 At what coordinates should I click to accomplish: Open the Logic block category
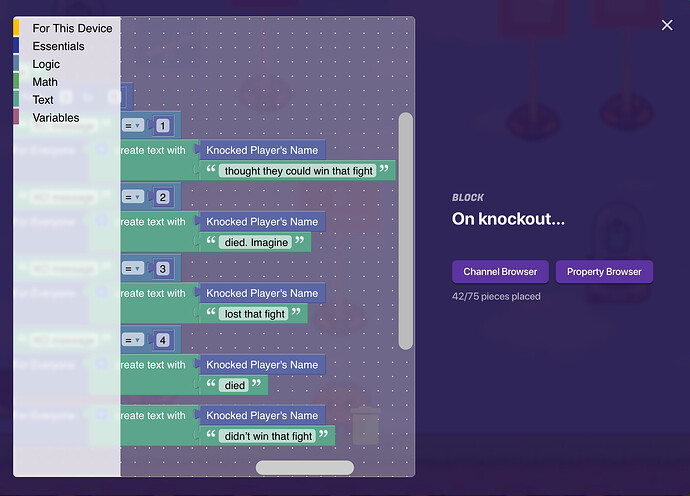tap(46, 64)
